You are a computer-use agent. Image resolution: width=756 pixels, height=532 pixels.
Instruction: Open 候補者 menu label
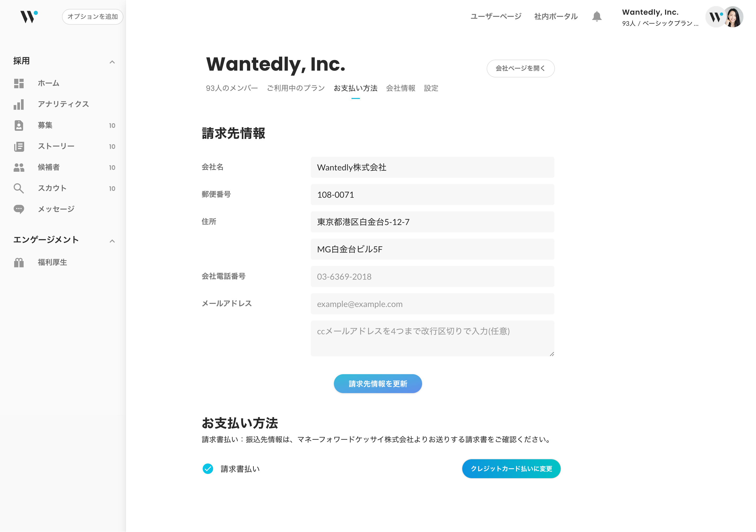click(x=49, y=167)
